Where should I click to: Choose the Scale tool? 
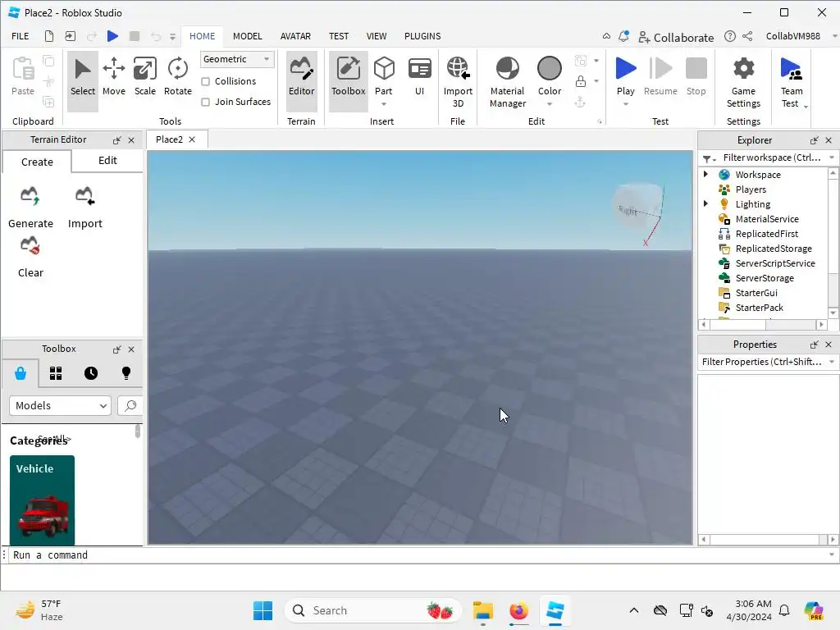pos(144,76)
